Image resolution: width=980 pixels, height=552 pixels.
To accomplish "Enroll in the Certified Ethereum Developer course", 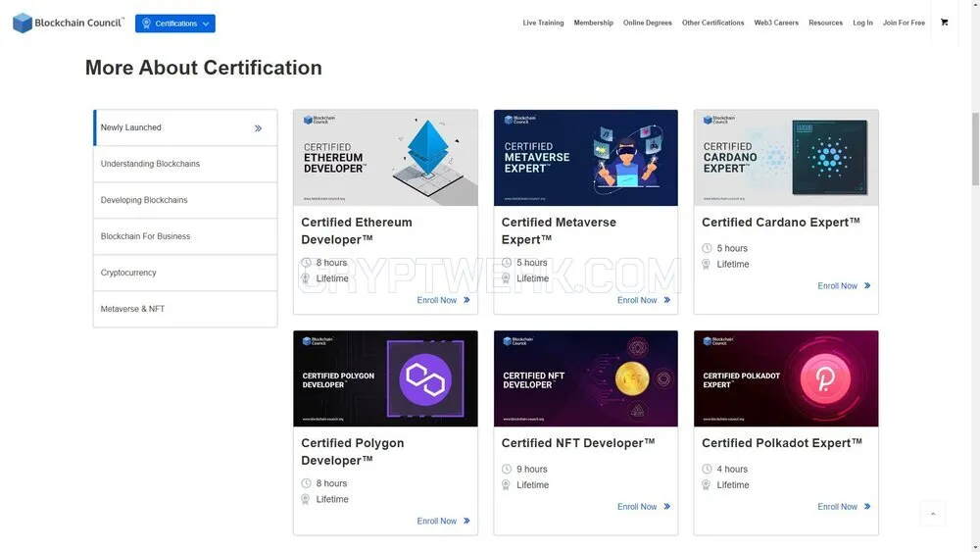I will 443,300.
